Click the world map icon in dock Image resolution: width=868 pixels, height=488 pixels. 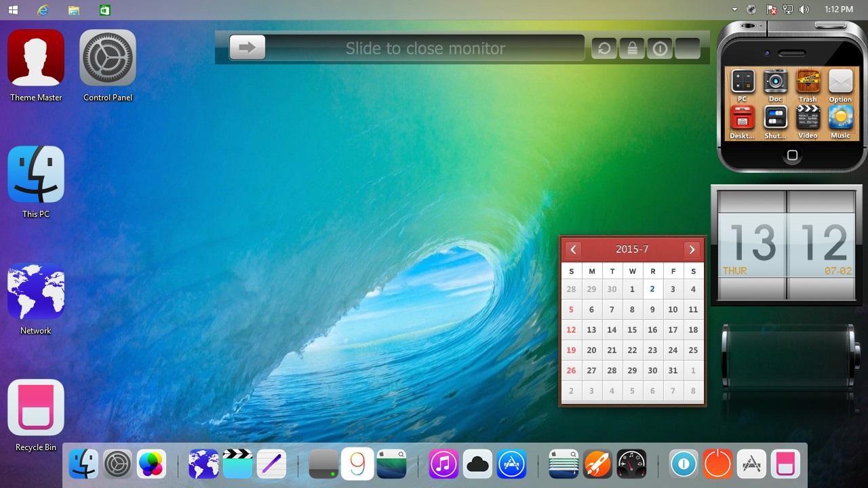(203, 464)
